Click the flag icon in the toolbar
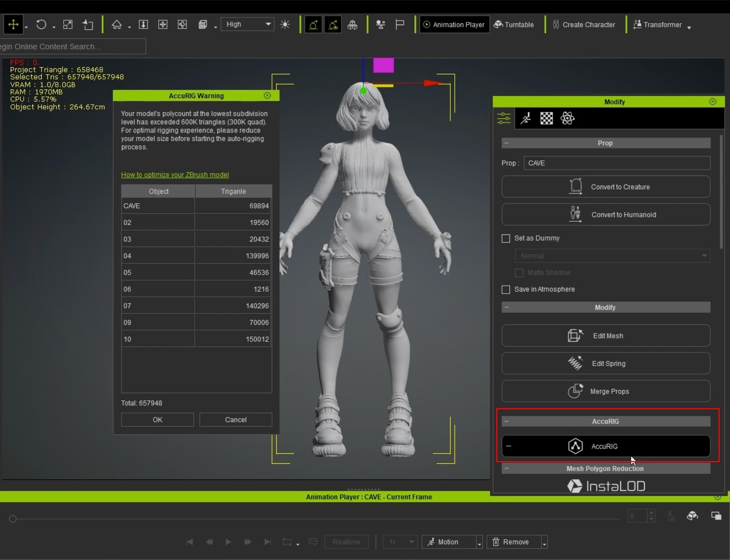This screenshot has height=560, width=730. (400, 25)
